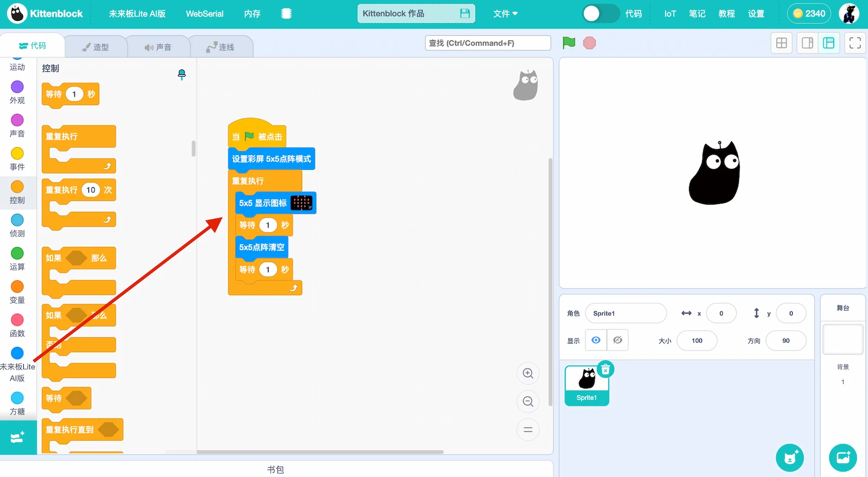Save project using floppy disk icon

465,14
